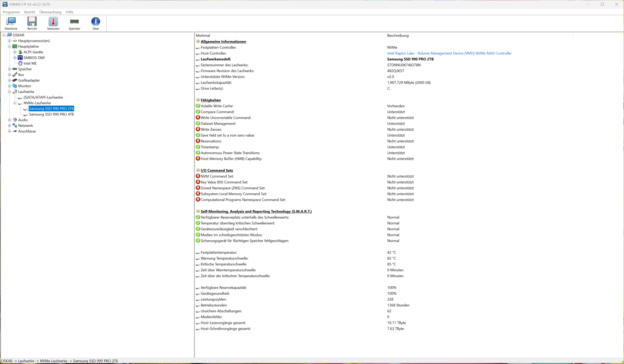Click the (S)ATA/ATAPI-Laufwerke drive icon

(x=20, y=98)
